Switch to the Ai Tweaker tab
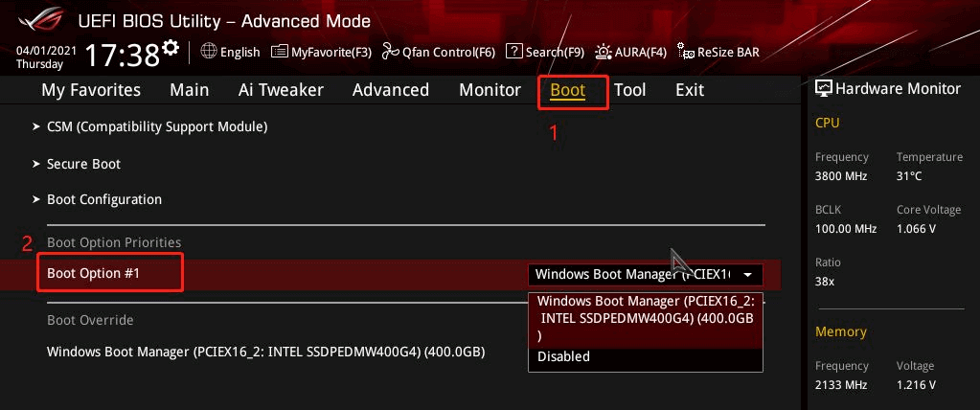Image resolution: width=980 pixels, height=410 pixels. (x=281, y=90)
